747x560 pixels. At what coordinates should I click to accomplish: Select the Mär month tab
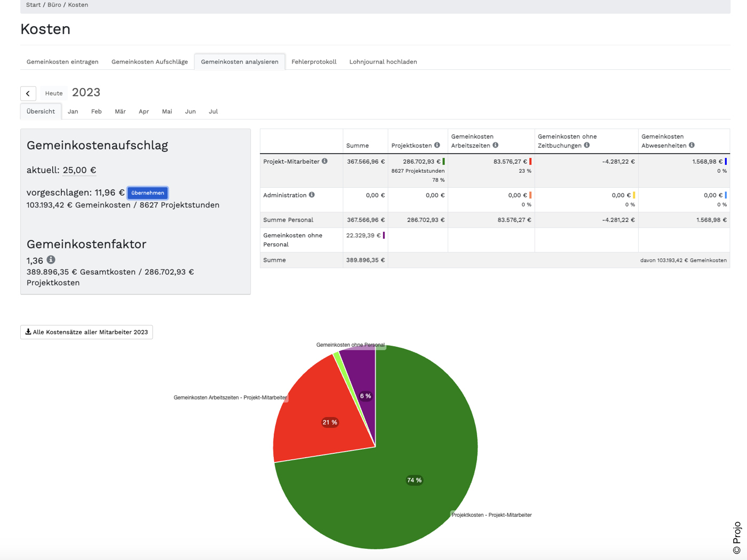point(120,111)
